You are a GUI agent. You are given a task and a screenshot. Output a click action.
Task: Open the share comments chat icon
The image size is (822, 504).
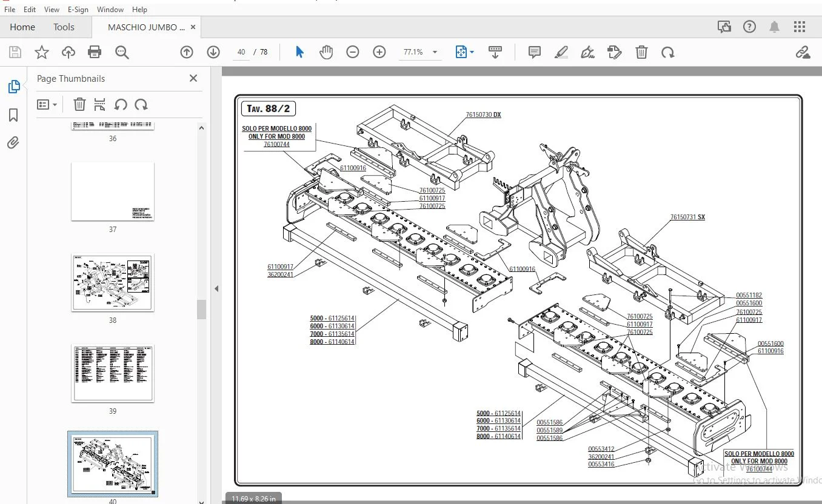[x=724, y=27]
